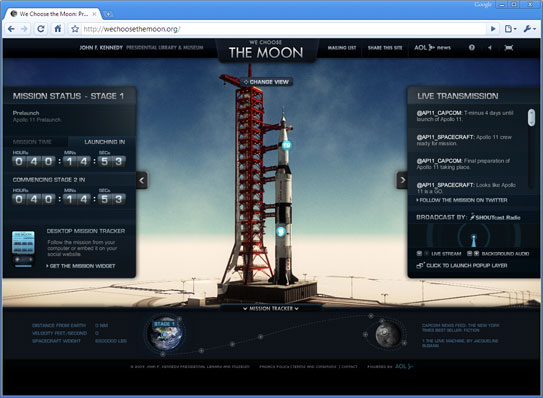Toggle the Live Stream audio switch
The height and width of the screenshot is (398, 543).
[422, 254]
